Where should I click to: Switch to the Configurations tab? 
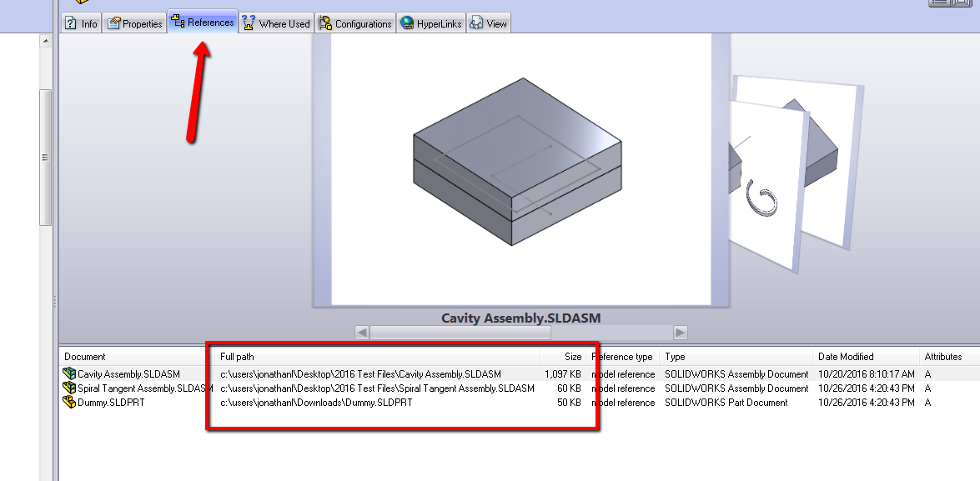[355, 23]
